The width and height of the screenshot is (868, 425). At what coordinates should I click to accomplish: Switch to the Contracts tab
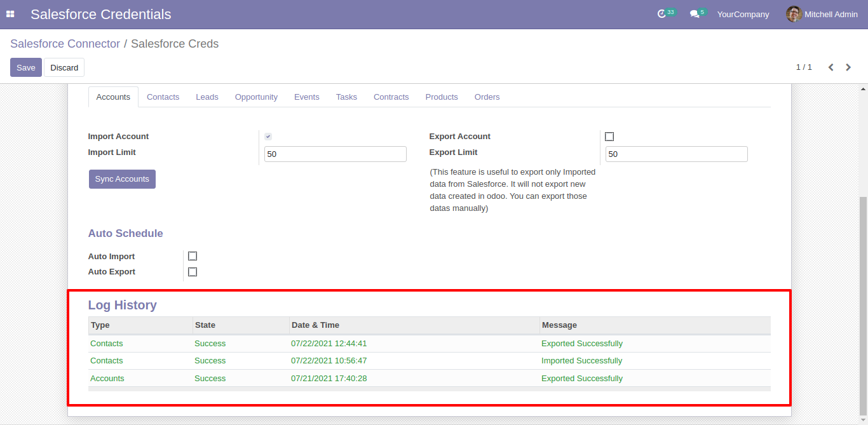(x=391, y=97)
